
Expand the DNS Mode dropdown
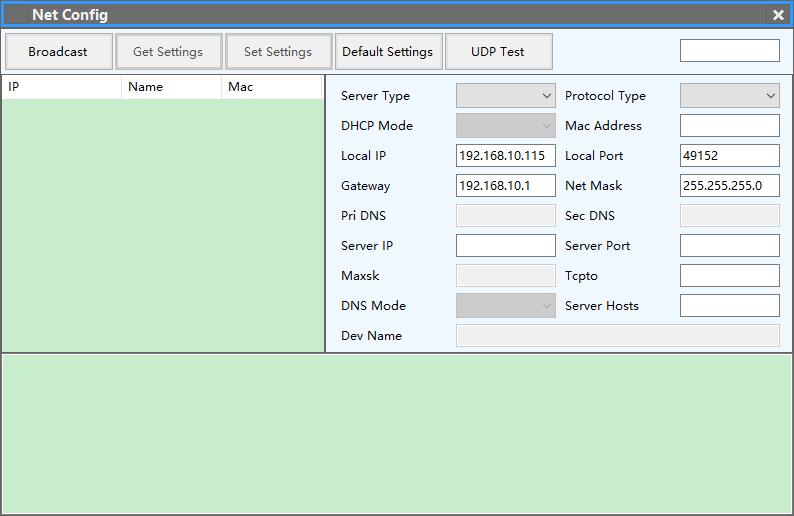[505, 306]
